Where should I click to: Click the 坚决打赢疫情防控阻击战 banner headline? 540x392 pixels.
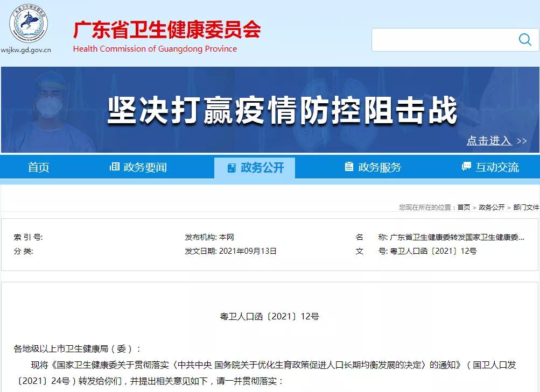click(x=282, y=110)
